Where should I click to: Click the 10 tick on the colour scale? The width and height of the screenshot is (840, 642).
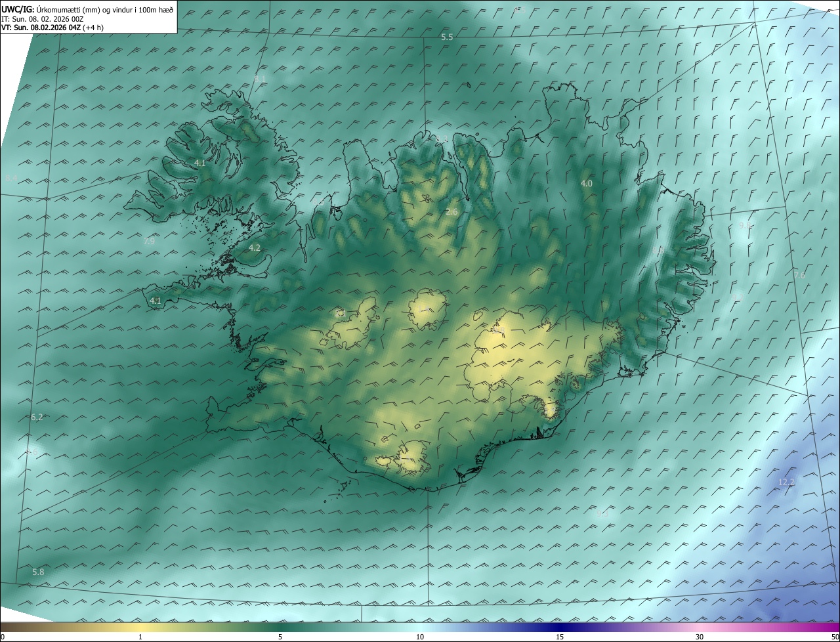420,637
